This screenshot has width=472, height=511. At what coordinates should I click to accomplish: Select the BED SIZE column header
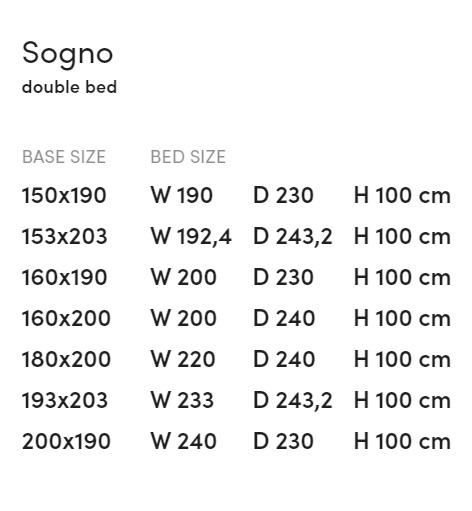tap(188, 157)
